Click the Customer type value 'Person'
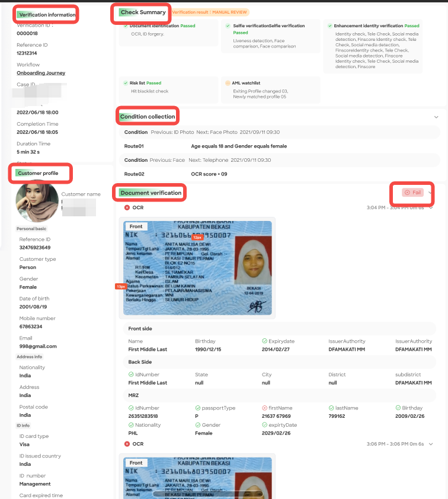 coord(28,267)
